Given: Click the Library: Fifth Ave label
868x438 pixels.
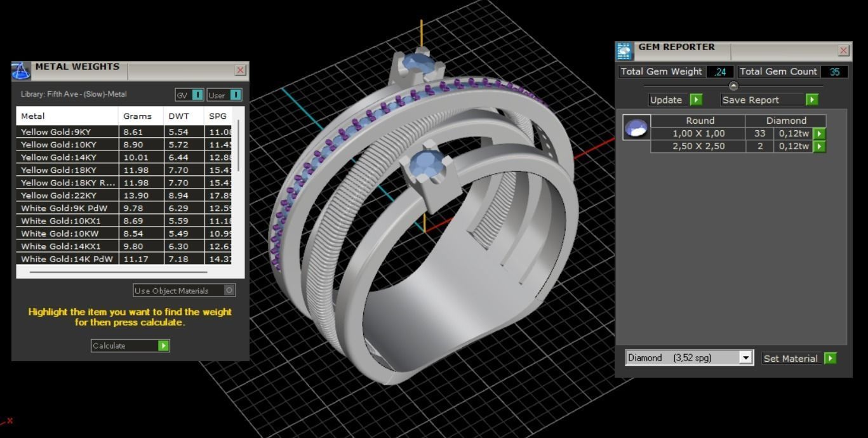Looking at the screenshot, I should [74, 94].
